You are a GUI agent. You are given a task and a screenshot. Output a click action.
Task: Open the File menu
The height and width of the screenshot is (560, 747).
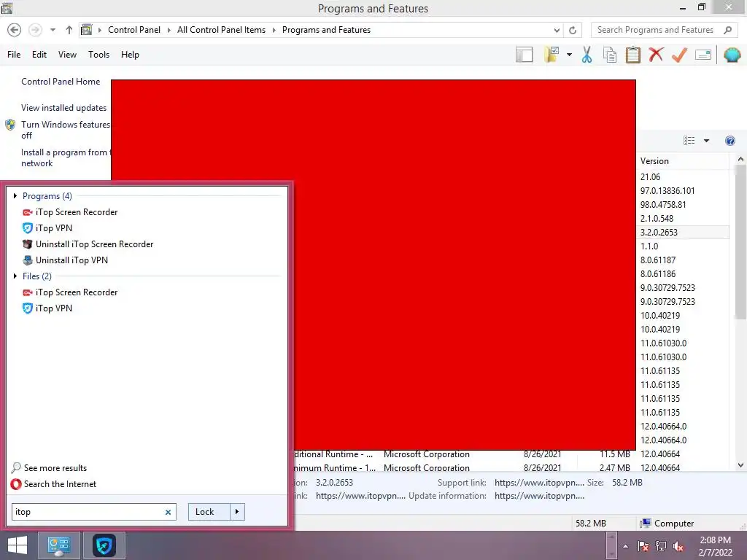coord(14,54)
